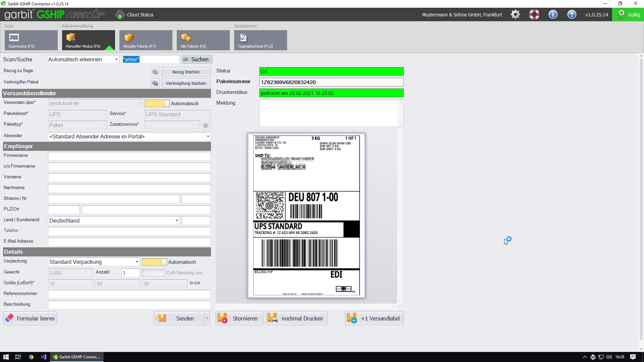Click the E-Mail Adresse input field
Viewport: 644px width, 362px height.
click(x=129, y=242)
